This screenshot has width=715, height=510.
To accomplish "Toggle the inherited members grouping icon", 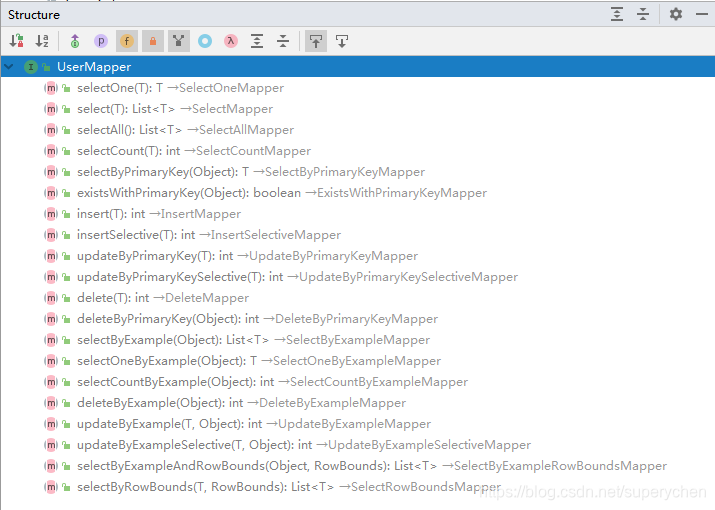I will 179,42.
